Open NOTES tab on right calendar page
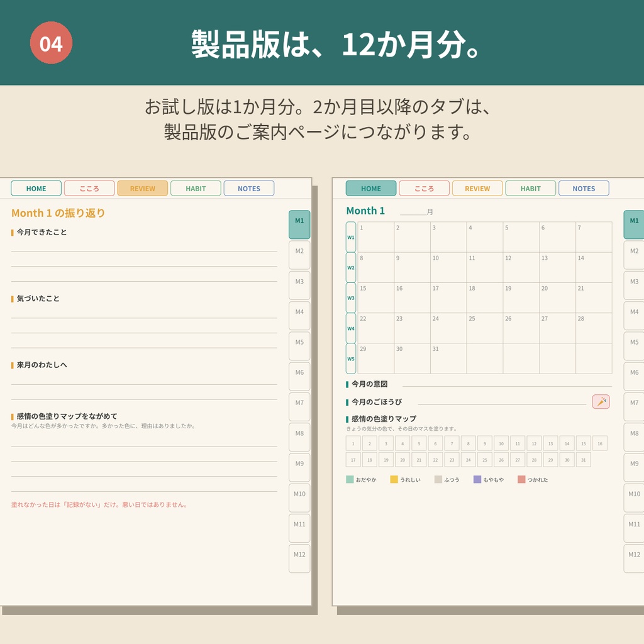This screenshot has height=644, width=644. click(x=584, y=189)
